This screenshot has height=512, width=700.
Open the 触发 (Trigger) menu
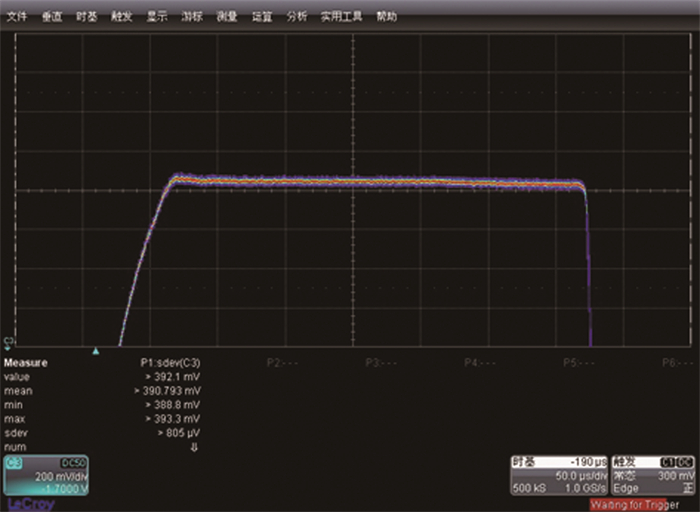click(121, 17)
